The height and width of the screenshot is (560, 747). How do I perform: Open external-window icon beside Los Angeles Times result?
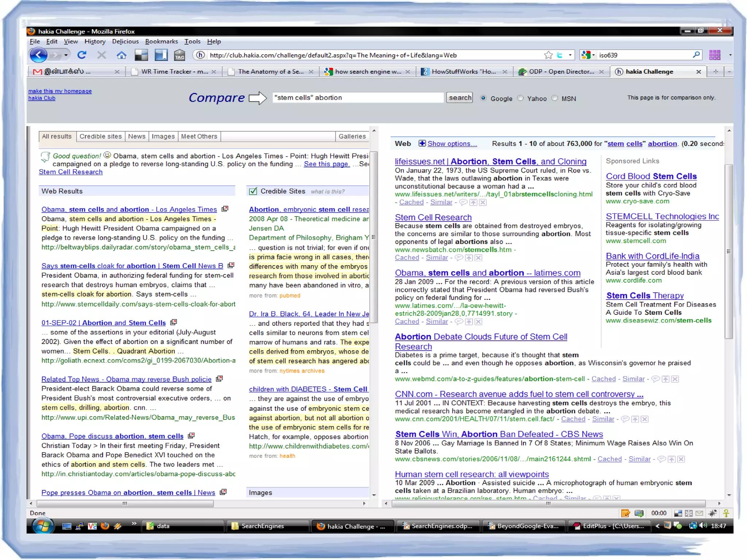pos(225,209)
